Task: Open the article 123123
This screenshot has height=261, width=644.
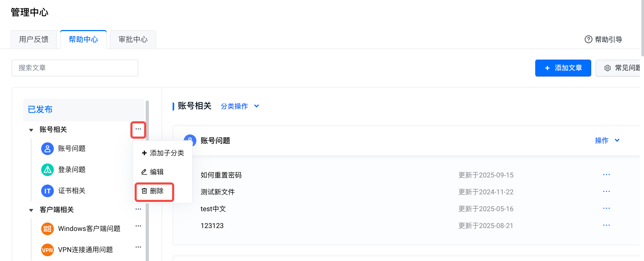Action: point(212,226)
